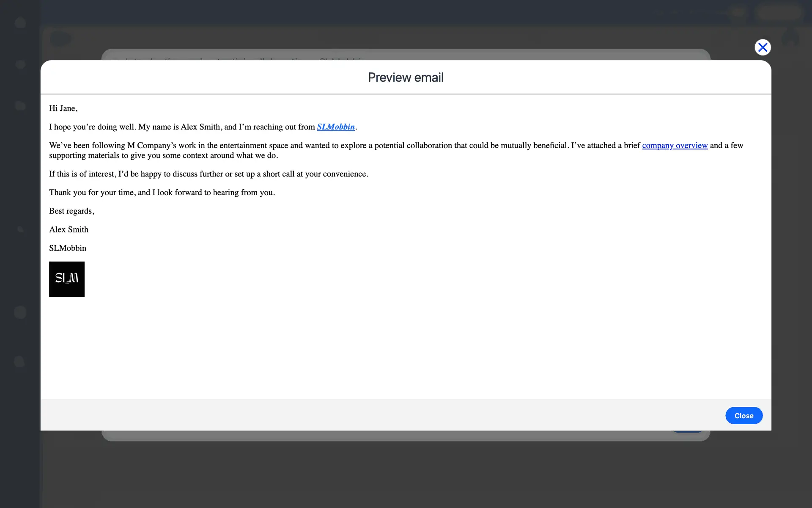Click the blurred home icon in left sidebar

20,22
